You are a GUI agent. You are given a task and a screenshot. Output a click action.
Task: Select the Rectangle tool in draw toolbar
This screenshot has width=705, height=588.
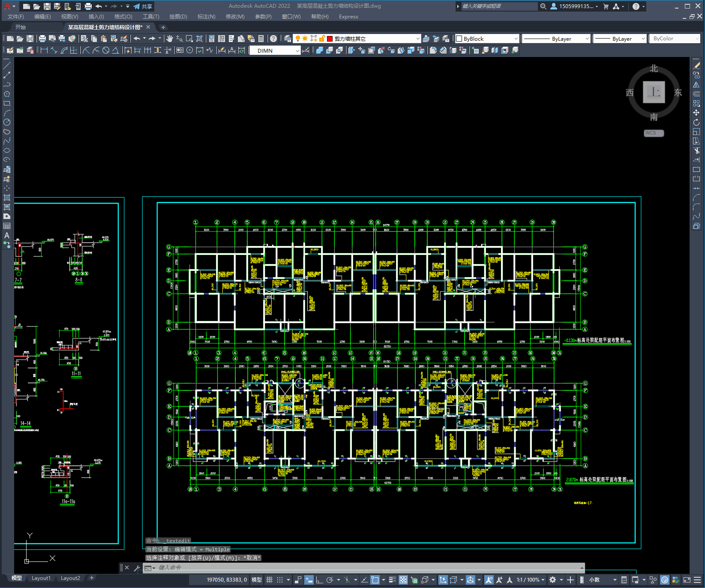(7, 103)
